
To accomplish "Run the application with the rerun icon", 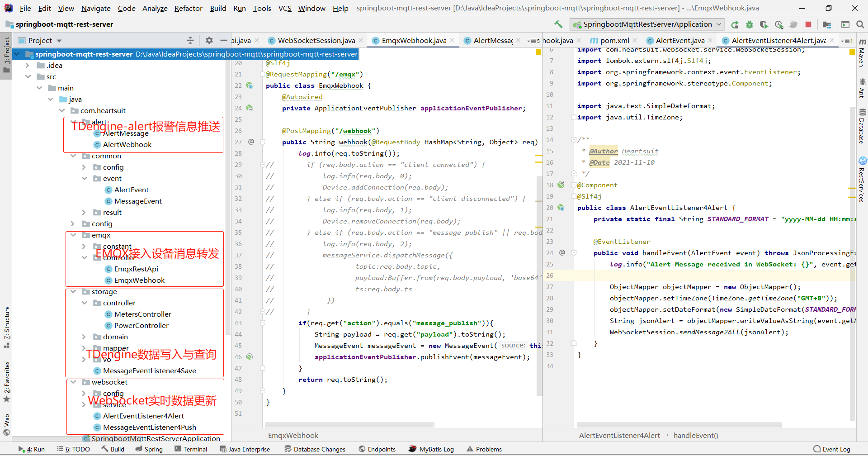I will [735, 24].
